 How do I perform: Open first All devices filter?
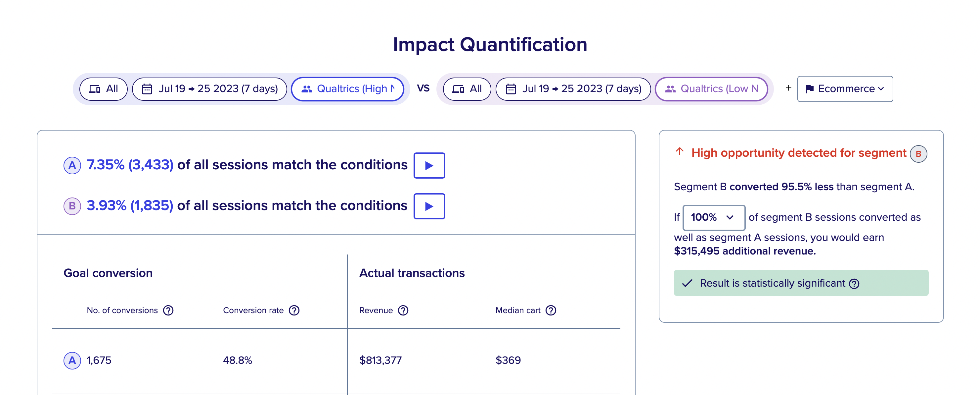104,89
